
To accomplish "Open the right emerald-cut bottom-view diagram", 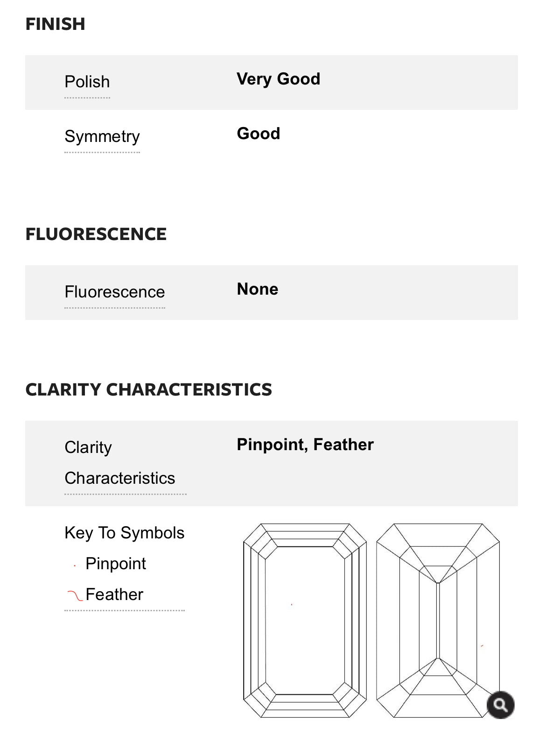I will point(438,620).
